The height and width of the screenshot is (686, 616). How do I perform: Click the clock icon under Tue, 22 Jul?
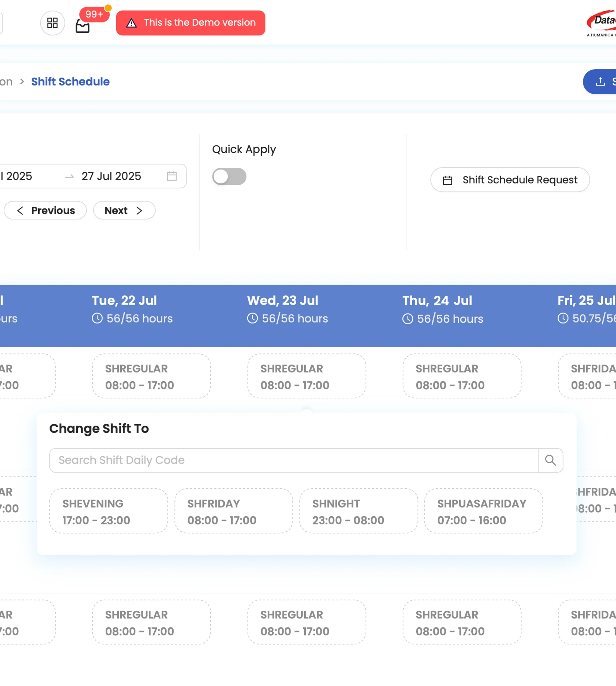(x=97, y=318)
